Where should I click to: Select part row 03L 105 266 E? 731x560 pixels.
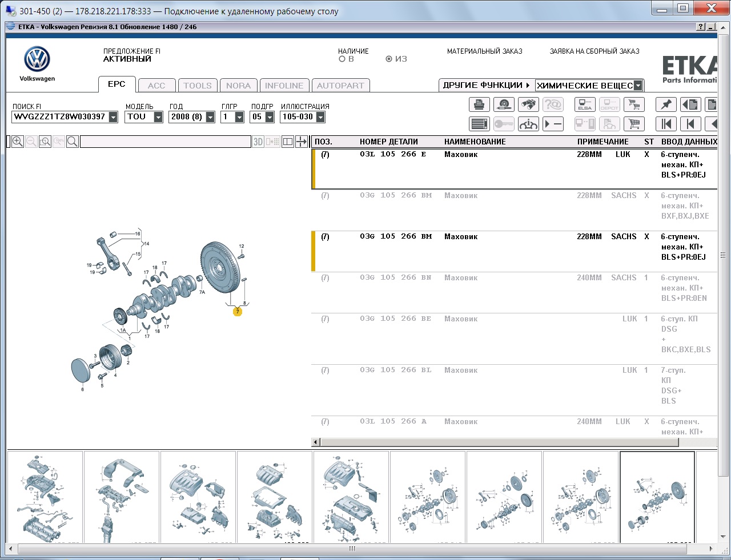[x=514, y=168]
